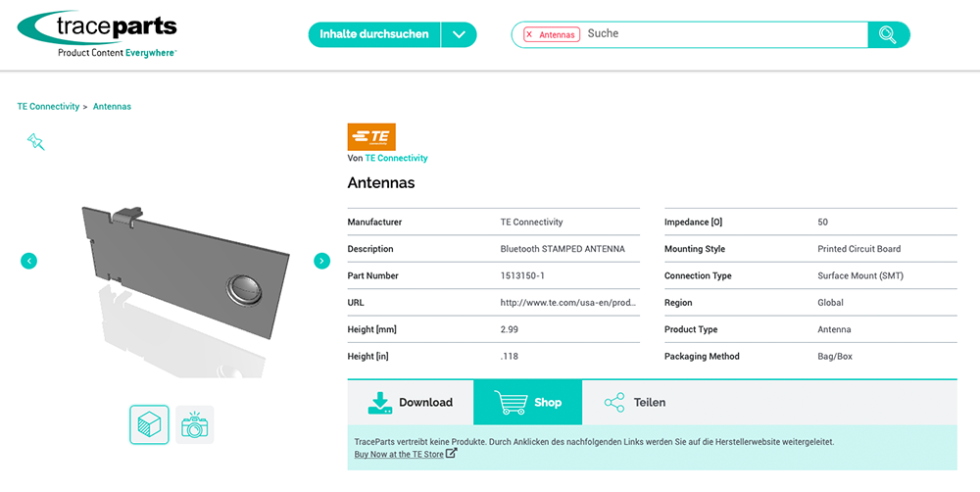Show the previous product image
Image resolution: width=980 pixels, height=492 pixels.
(x=28, y=261)
